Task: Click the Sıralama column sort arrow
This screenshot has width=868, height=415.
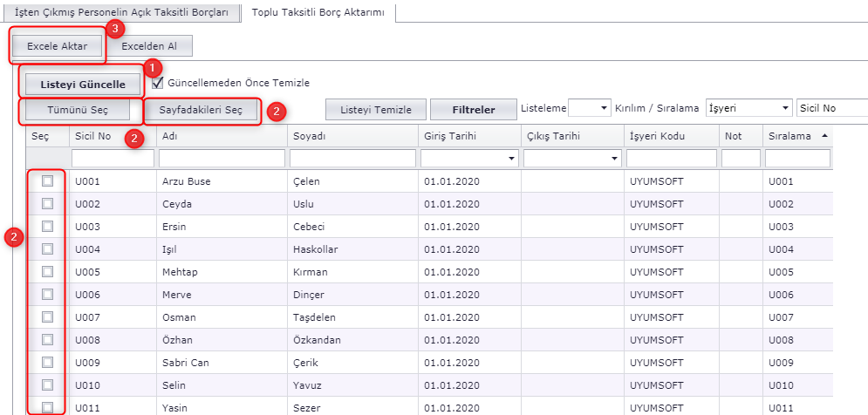Action: (824, 137)
